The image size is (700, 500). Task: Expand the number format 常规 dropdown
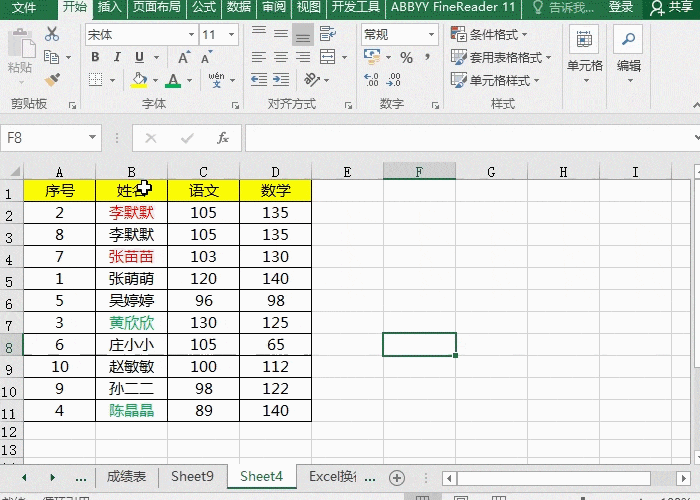(398, 34)
